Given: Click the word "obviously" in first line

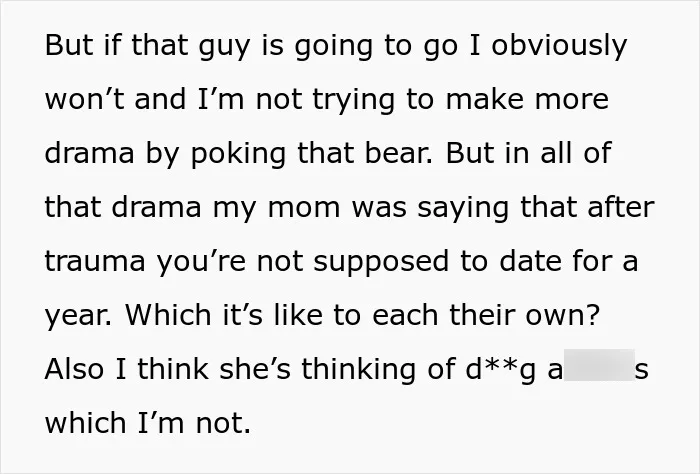Looking at the screenshot, I should coord(559,48).
